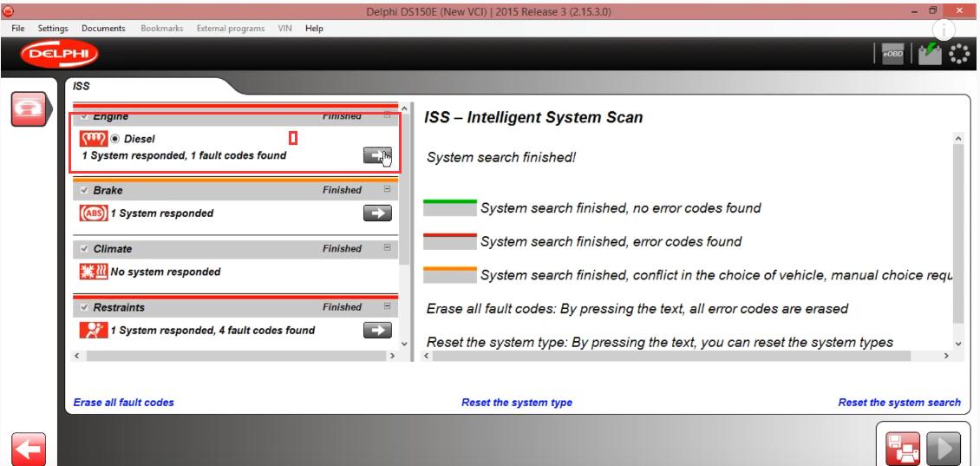The image size is (980, 466).
Task: Click the info circle icon at top right
Action: (944, 30)
